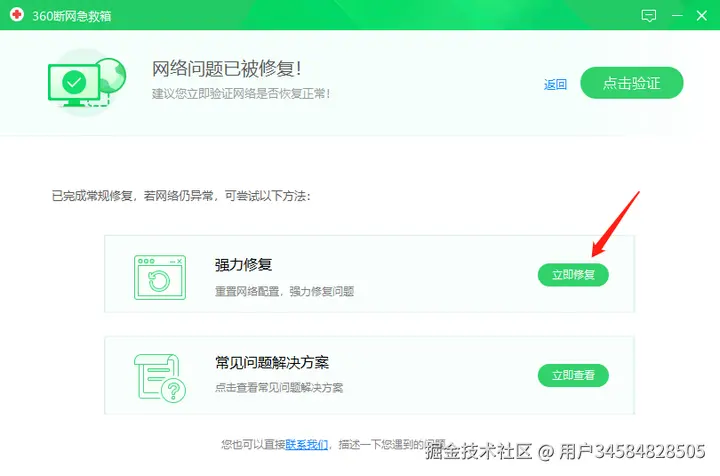Click the 点击查看常见问题解决方案 description text

(x=279, y=388)
